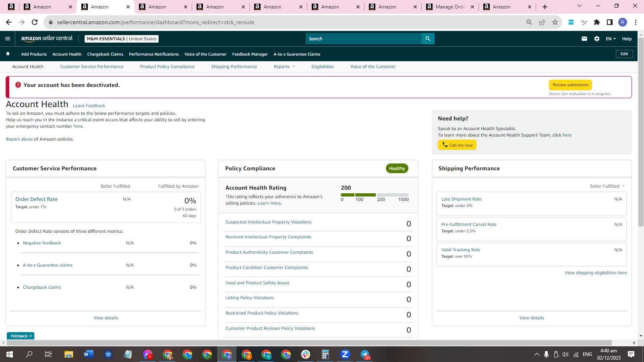Open Telegram from taskbar
Image resolution: width=644 pixels, height=362 pixels.
(365, 354)
